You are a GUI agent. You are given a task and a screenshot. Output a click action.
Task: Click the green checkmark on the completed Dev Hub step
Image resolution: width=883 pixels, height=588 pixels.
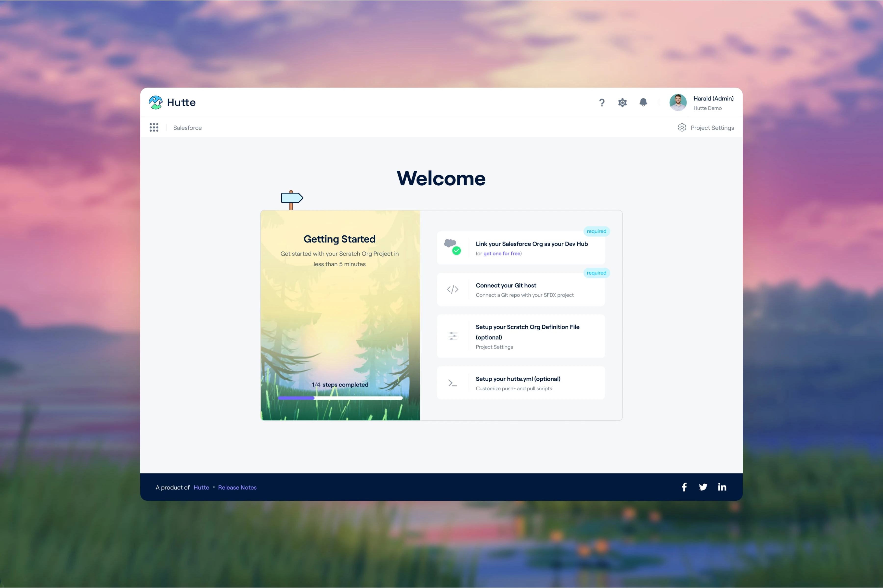456,251
